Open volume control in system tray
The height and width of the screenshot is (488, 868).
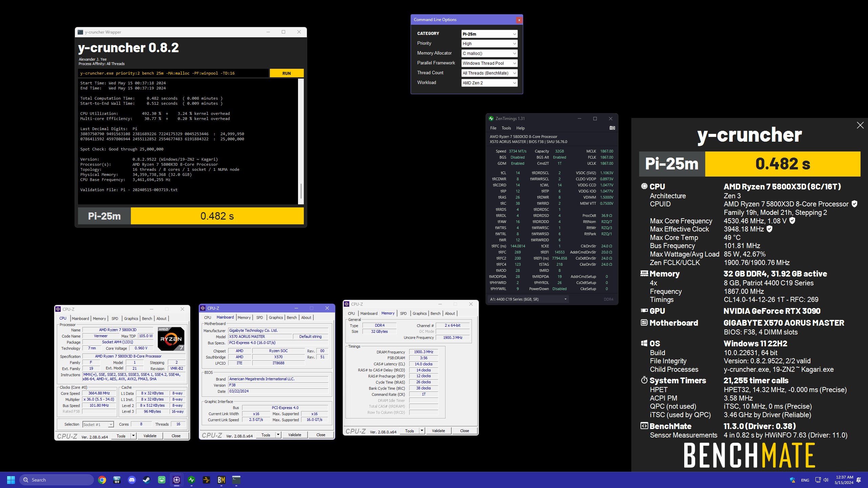click(x=826, y=480)
